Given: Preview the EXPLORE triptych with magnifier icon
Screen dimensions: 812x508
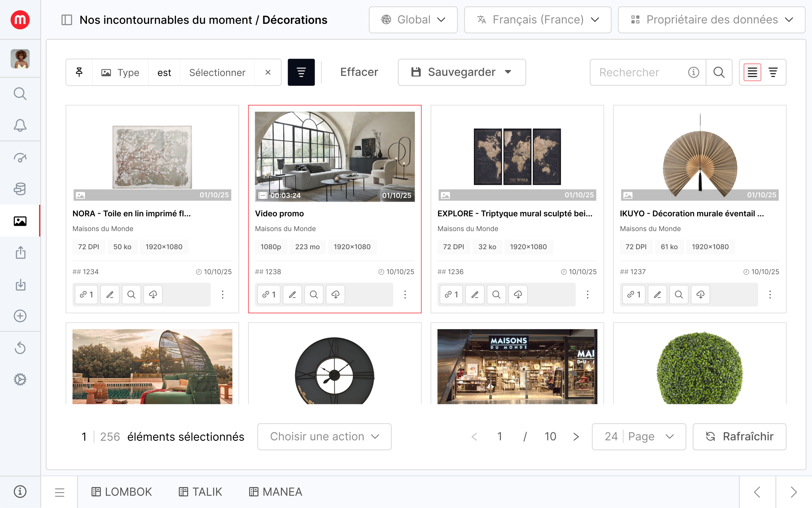Looking at the screenshot, I should 496,295.
